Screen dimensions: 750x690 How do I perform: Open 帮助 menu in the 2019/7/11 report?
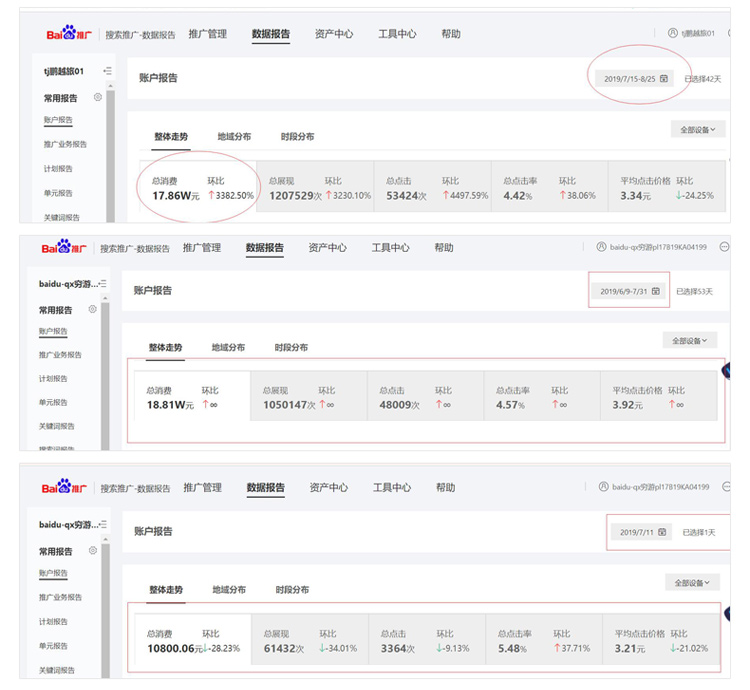[x=445, y=487]
